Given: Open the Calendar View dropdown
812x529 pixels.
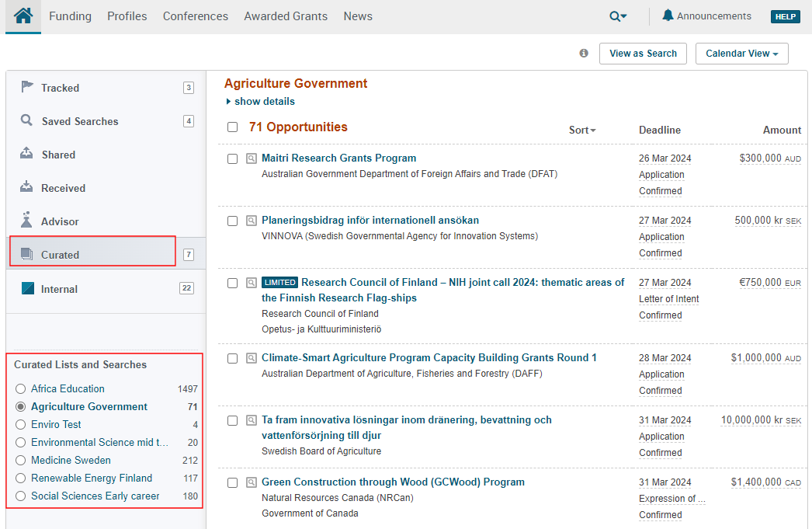Looking at the screenshot, I should [741, 54].
